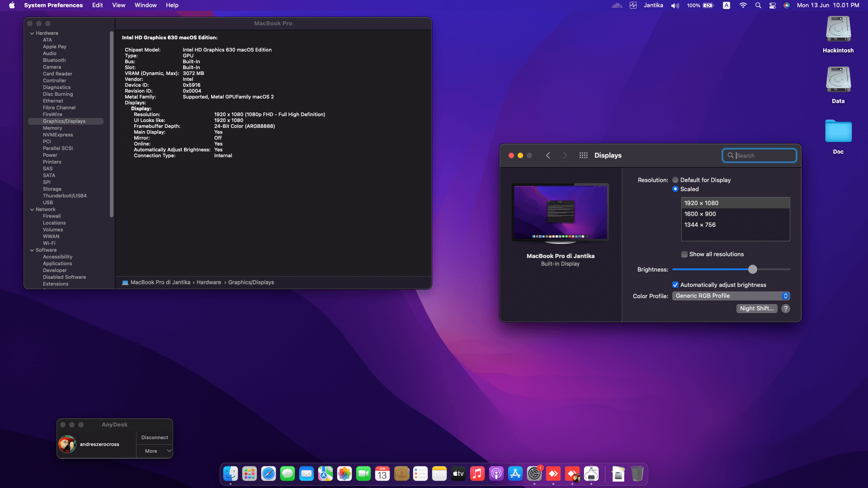
Task: Select the 1920 × 1080 resolution
Action: [x=736, y=203]
